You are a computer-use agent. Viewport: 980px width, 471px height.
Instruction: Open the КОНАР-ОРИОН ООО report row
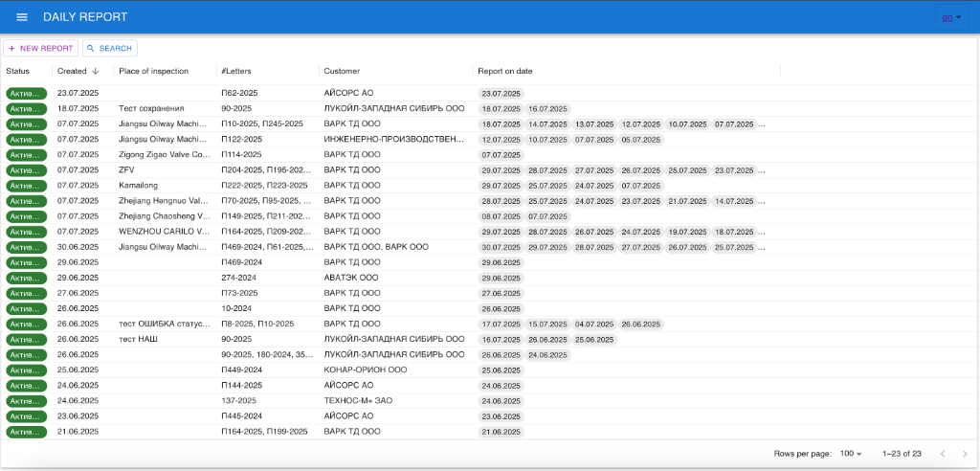click(x=365, y=370)
